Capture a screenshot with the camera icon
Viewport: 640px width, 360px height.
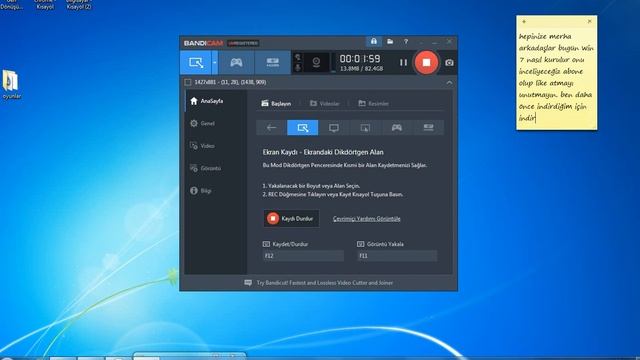click(x=449, y=62)
